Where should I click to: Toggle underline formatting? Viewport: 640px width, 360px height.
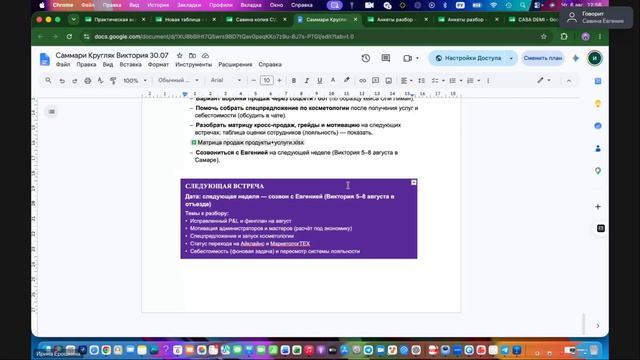coord(320,81)
